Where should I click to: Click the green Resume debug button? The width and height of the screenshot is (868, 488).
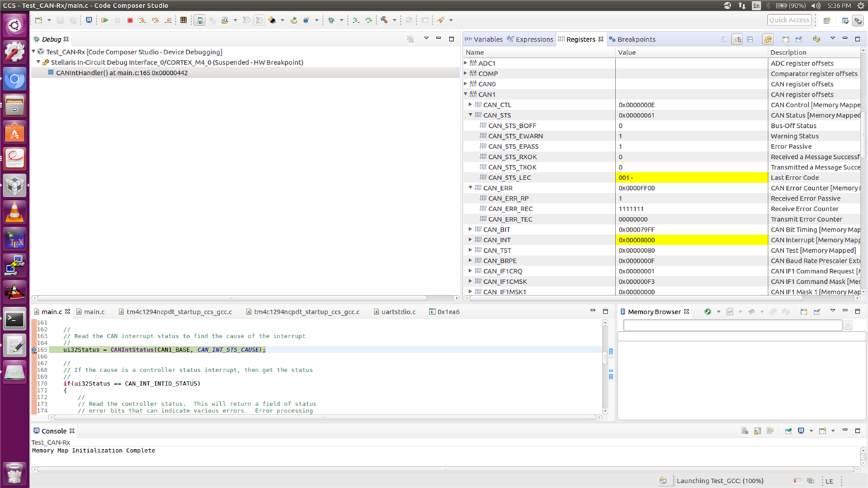point(104,20)
